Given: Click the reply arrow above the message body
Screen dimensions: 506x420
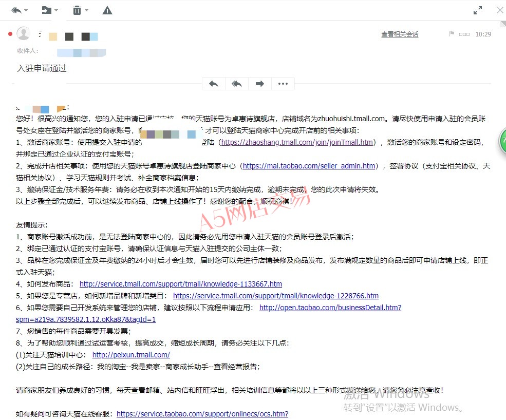Looking at the screenshot, I should (214, 84).
